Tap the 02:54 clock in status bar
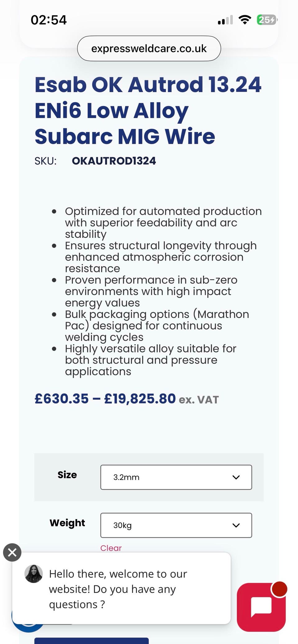Screen dimensions: 298x644 click(49, 20)
